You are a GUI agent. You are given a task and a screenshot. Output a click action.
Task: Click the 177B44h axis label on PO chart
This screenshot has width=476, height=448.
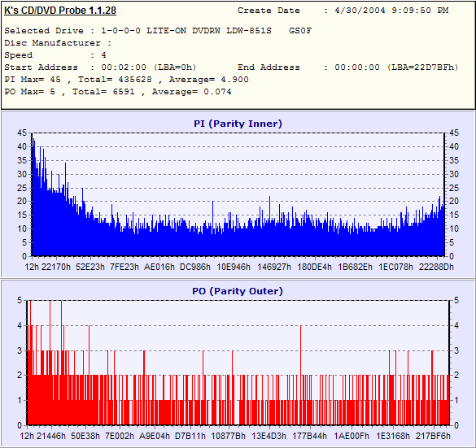[x=310, y=436]
